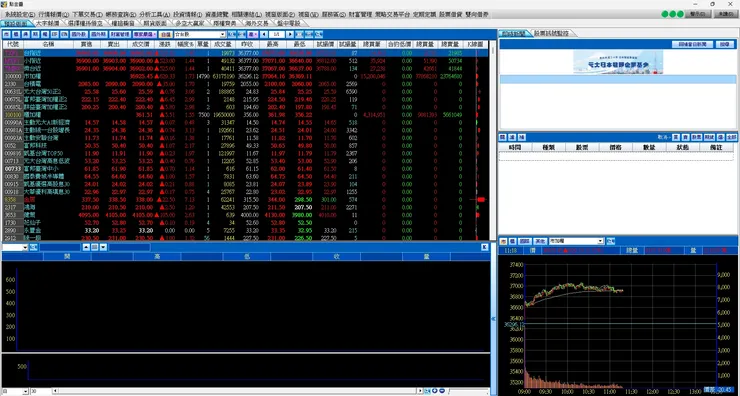Image resolution: width=740 pixels, height=396 pixels.
Task: Click the 興 emerging filter in quote toolbar
Action: click(x=25, y=34)
